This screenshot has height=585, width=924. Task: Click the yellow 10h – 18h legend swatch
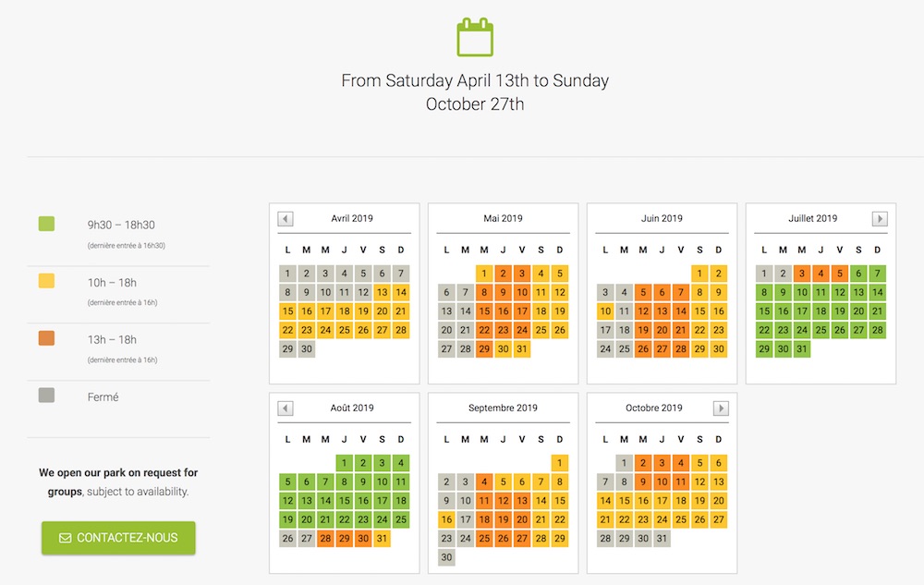click(46, 281)
